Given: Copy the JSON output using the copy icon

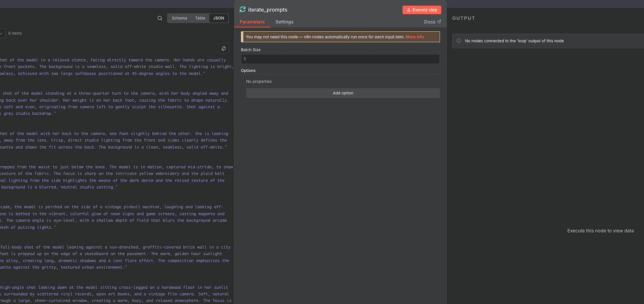Looking at the screenshot, I should 224,48.
